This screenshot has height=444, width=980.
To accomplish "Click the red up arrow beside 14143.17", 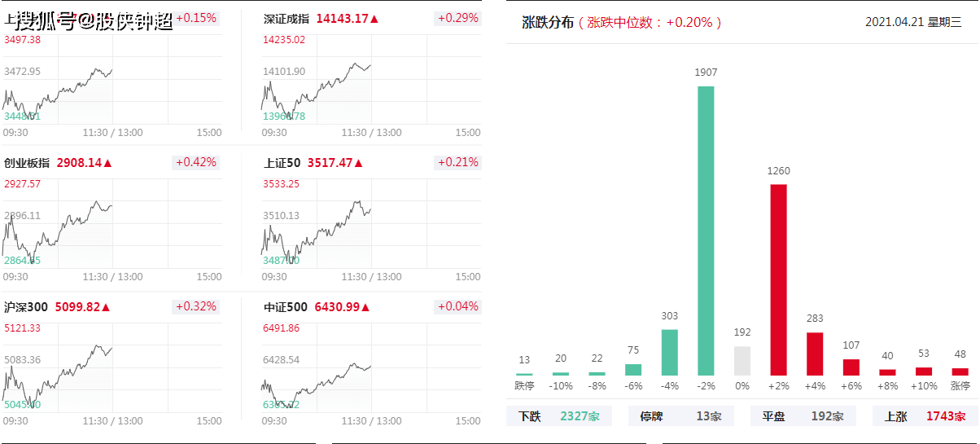I will [x=374, y=18].
